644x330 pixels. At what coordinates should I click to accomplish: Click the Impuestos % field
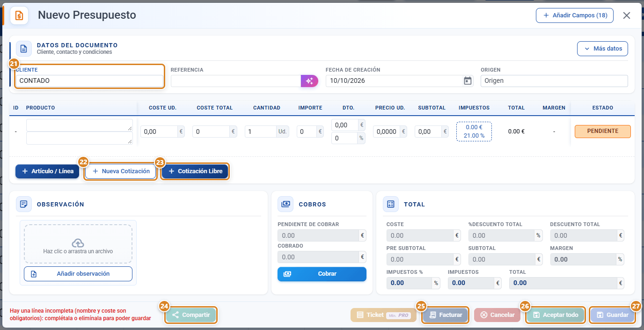pos(410,283)
